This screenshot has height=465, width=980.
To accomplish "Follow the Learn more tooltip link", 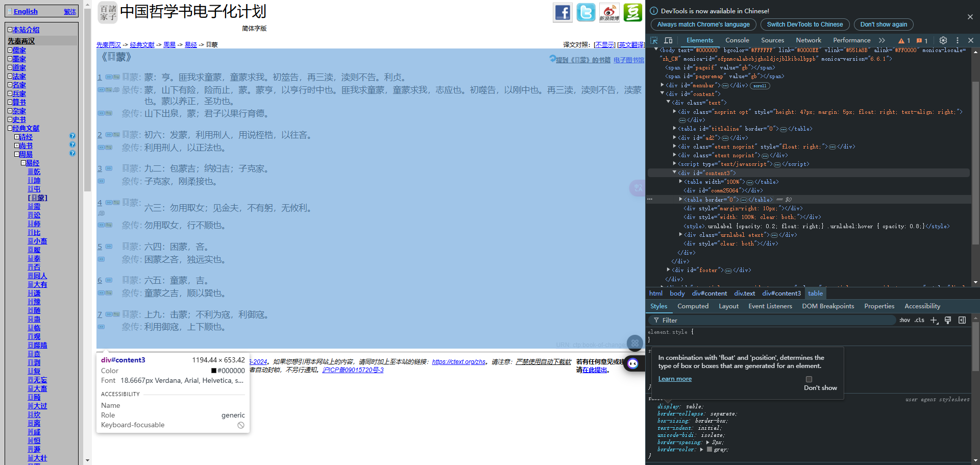I will click(675, 379).
